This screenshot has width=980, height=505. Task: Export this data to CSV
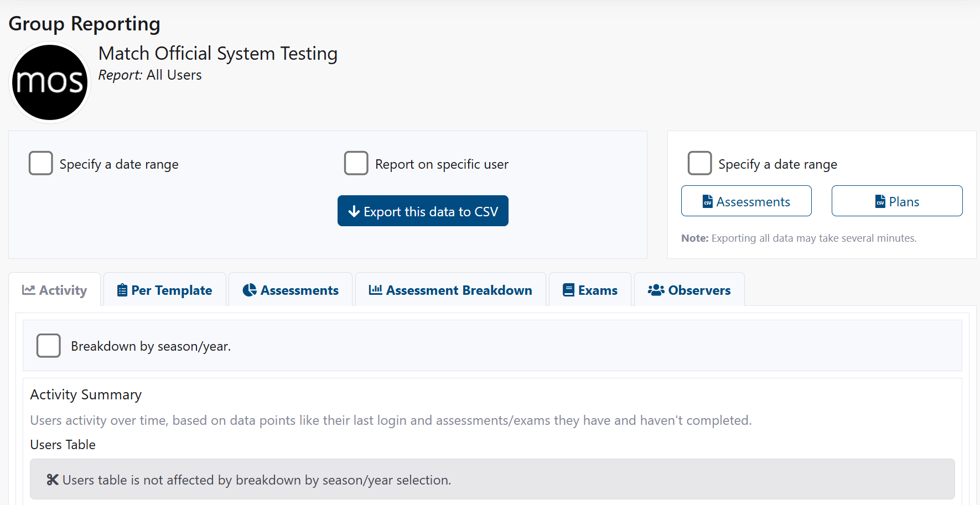423,211
